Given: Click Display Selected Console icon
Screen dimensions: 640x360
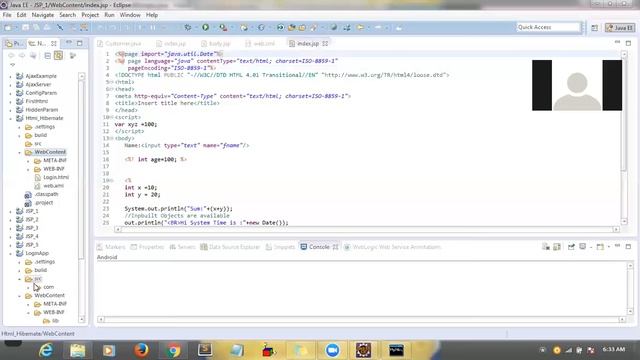Looking at the screenshot, I should click(x=583, y=247).
